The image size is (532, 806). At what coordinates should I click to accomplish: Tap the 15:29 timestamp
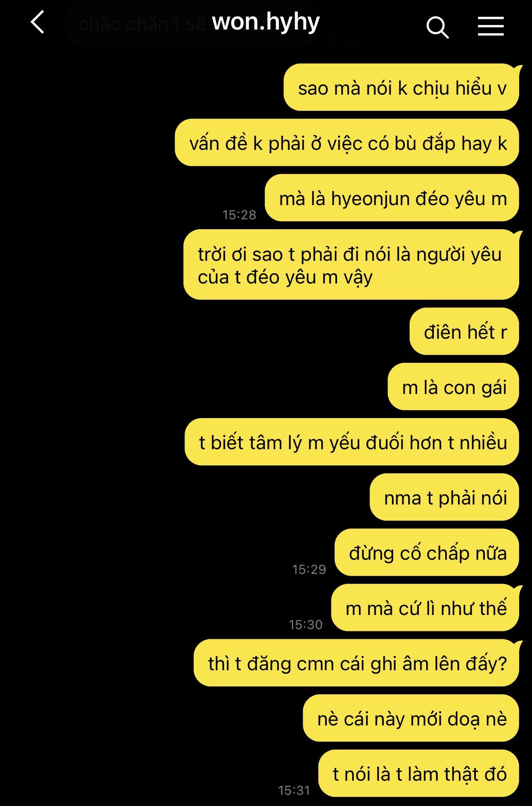click(x=309, y=569)
